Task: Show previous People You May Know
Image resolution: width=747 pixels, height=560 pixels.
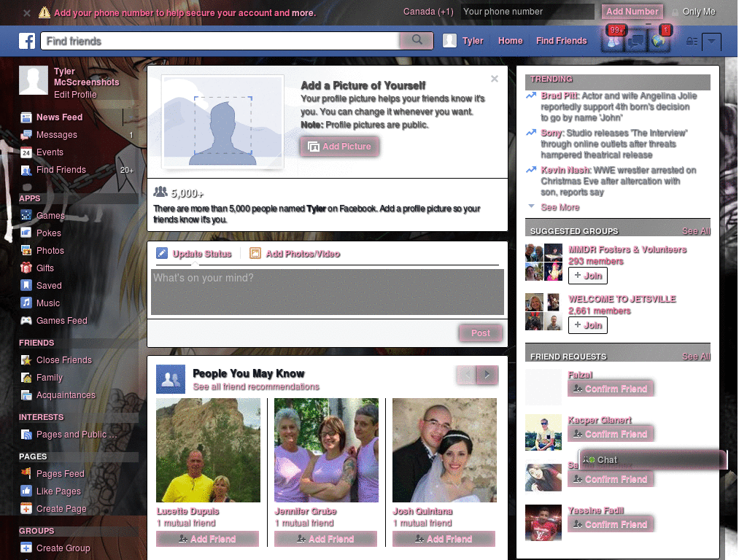Action: 467,376
